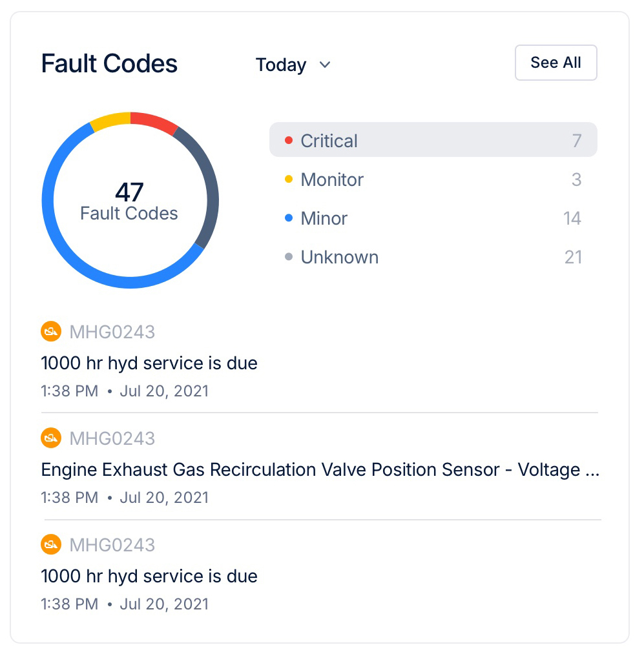Select the Critical category row

pos(433,140)
